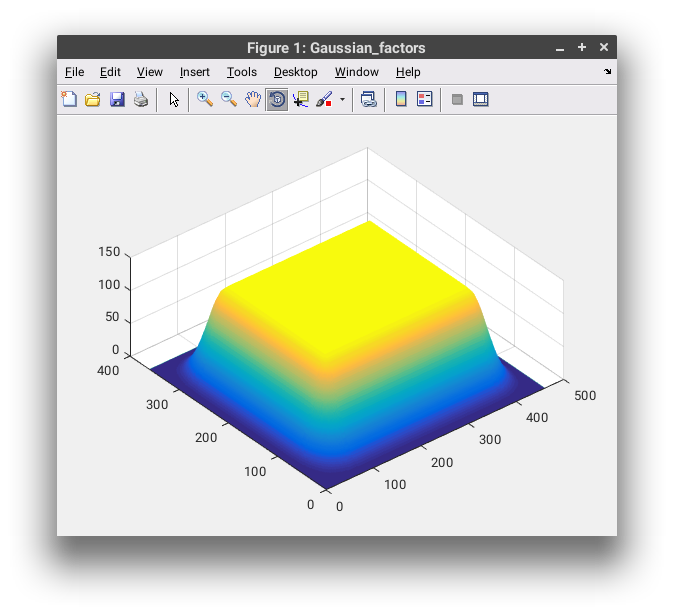This screenshot has width=674, height=615.
Task: Print the figure using the printer icon
Action: coord(141,99)
